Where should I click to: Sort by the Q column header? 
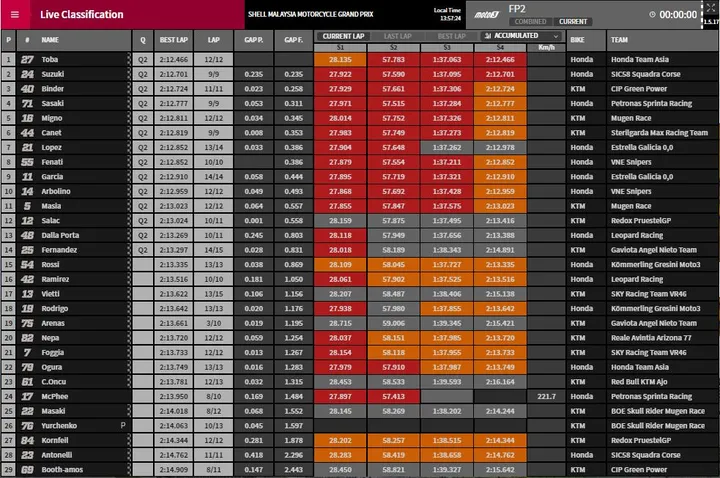tap(143, 40)
